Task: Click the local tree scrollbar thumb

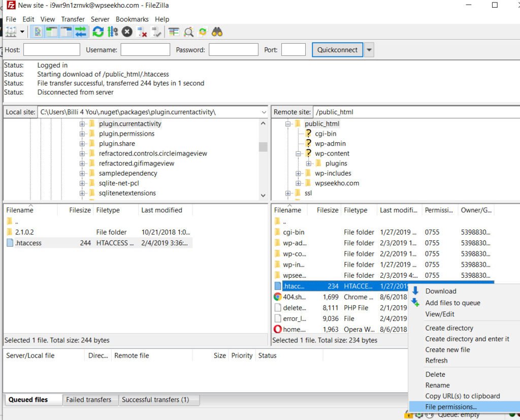Action: point(263,147)
